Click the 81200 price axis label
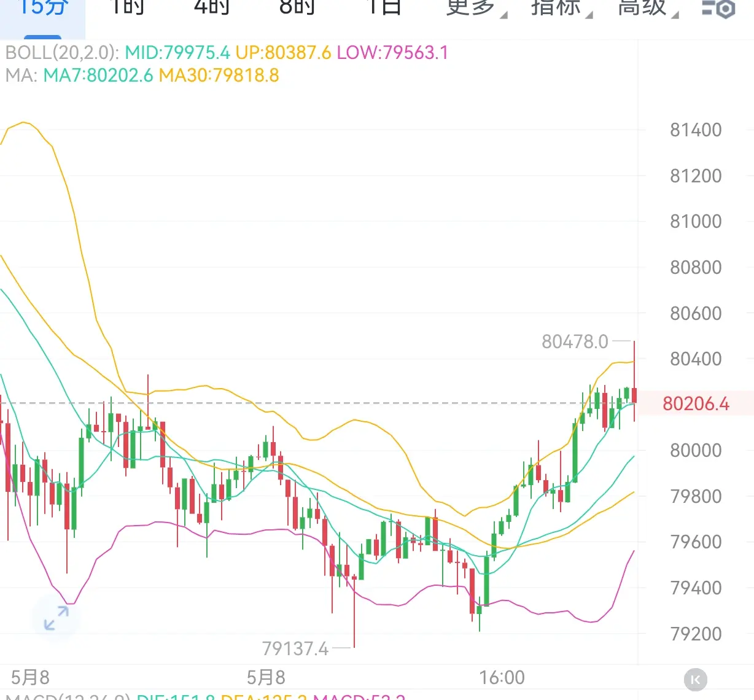The height and width of the screenshot is (700, 754). click(x=696, y=176)
